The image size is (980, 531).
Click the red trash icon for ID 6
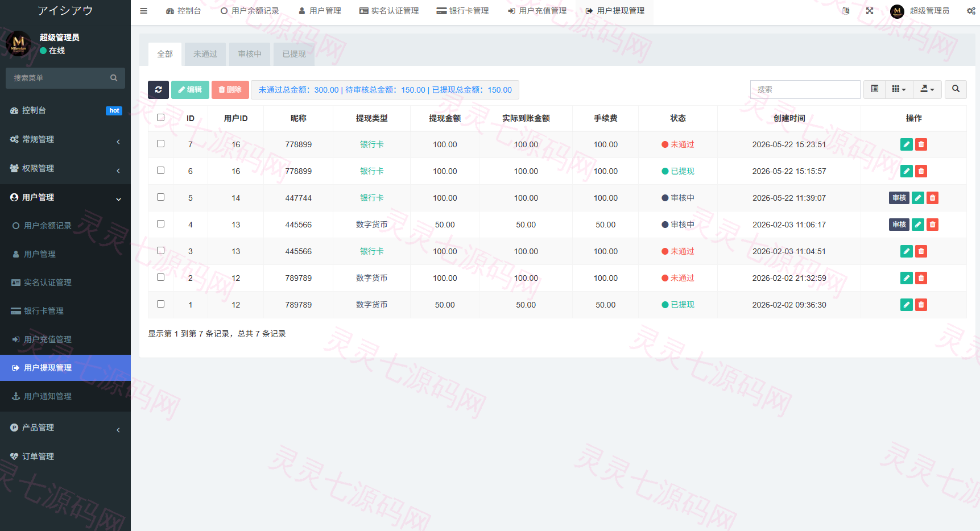click(921, 171)
